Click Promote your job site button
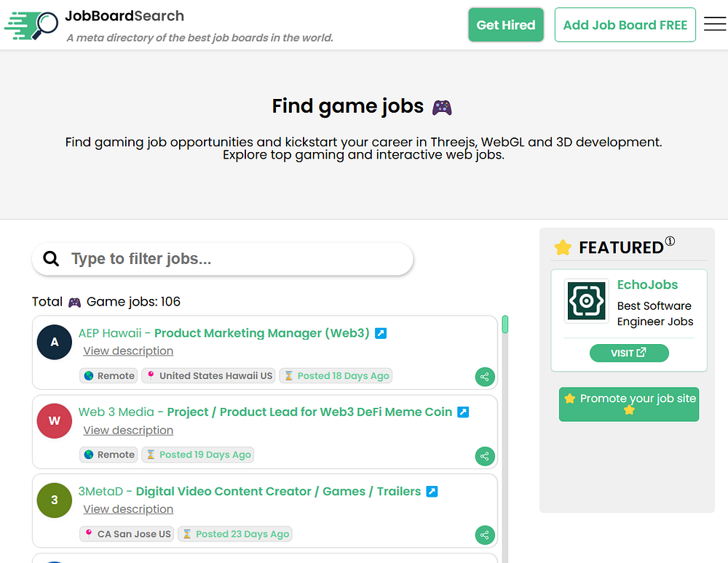728x563 pixels. [x=629, y=404]
